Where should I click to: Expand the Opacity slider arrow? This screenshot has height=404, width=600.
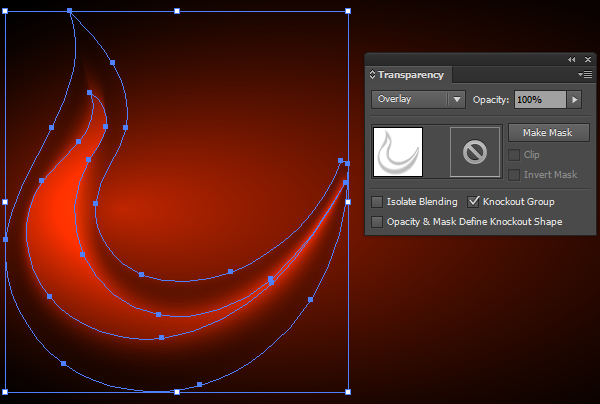574,99
